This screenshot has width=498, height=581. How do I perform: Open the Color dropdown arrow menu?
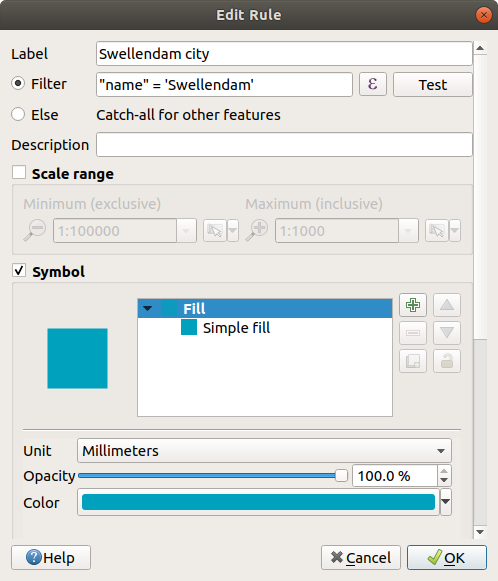tap(445, 502)
